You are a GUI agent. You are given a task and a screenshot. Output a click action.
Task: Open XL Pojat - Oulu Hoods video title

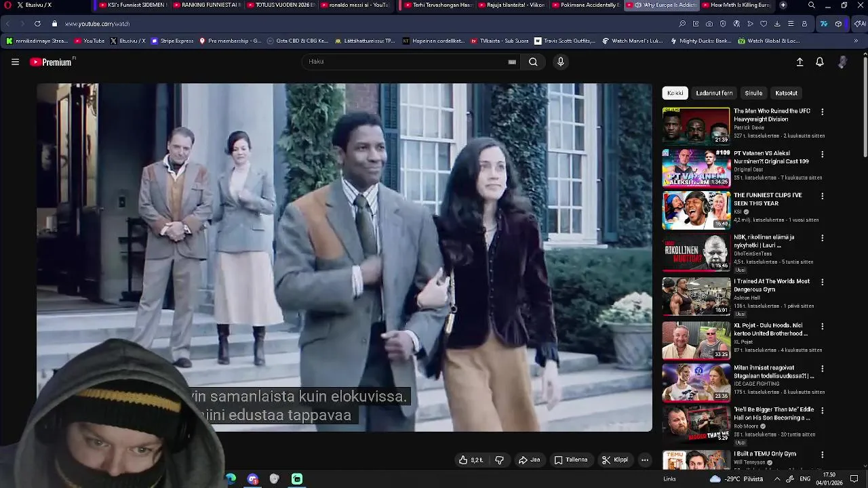point(770,329)
